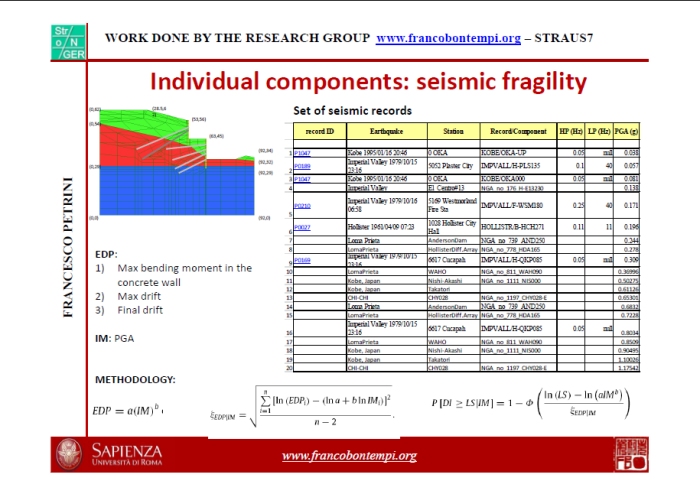Open record ID link P0210
Image resolution: width=700 pixels, height=494 pixels.
pos(302,206)
